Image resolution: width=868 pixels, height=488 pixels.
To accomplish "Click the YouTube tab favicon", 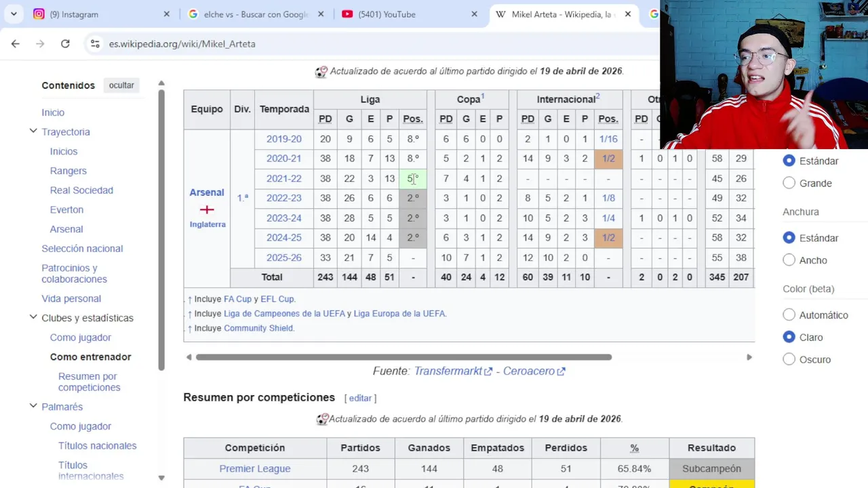I will coord(347,14).
